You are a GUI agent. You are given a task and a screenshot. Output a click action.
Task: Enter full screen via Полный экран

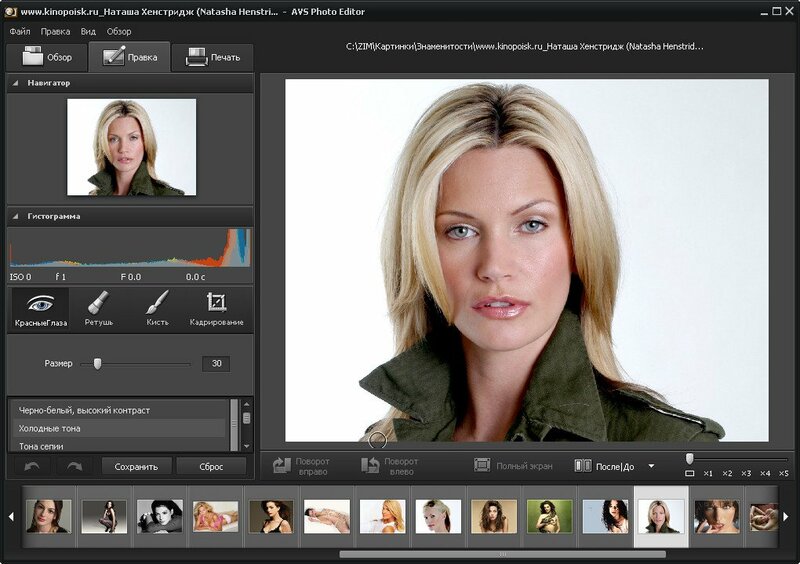point(512,466)
